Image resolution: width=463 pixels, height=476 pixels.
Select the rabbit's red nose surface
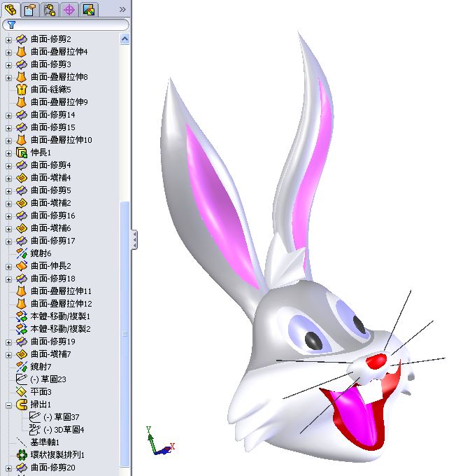coord(376,361)
